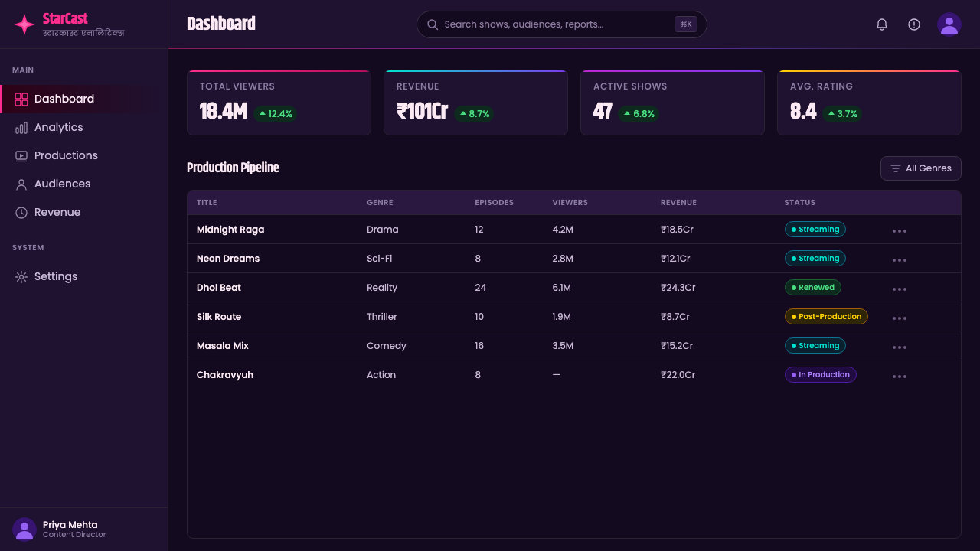Click Streaming status of Masala Mix
The image size is (980, 551).
pos(815,346)
